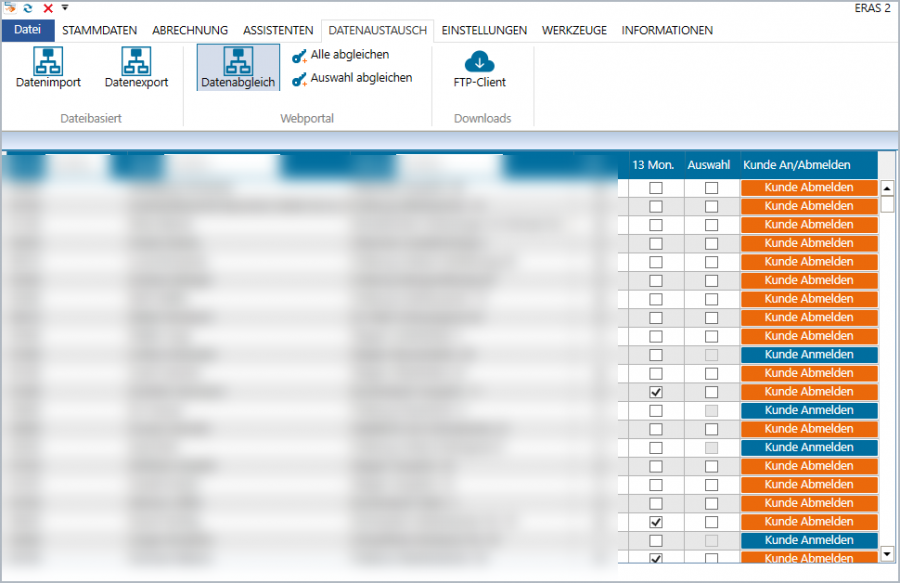Open the Datenexport tool
Screen dimensions: 900x583
(x=136, y=68)
